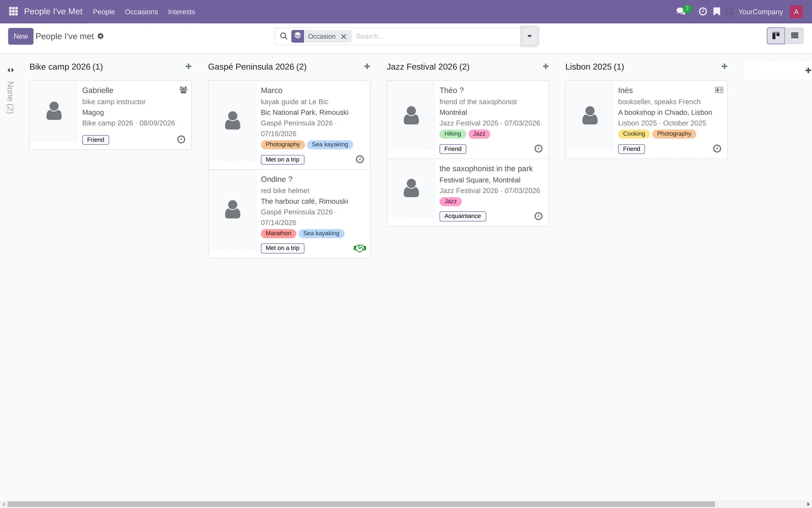
Task: Click the Lisbon 2025 column header
Action: pyautogui.click(x=594, y=67)
